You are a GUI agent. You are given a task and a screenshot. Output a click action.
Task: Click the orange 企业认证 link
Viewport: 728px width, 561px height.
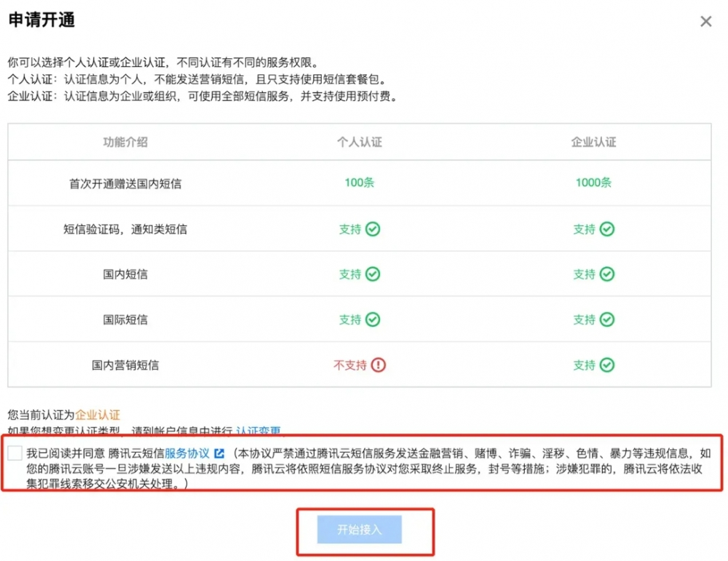(x=98, y=415)
